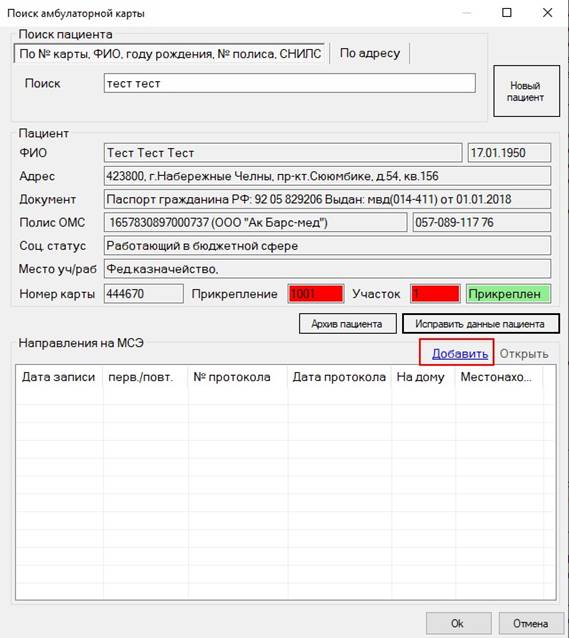Click the 'Место уч/раб' field

point(327,269)
